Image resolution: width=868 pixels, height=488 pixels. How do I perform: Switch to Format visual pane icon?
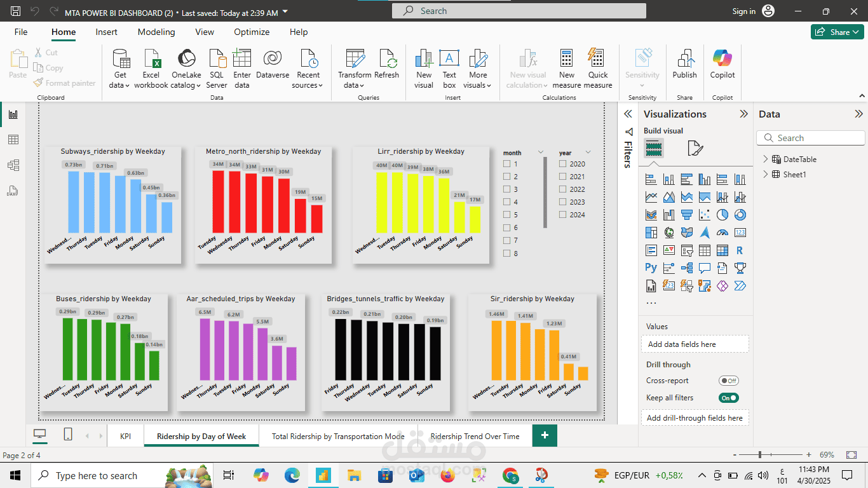695,149
